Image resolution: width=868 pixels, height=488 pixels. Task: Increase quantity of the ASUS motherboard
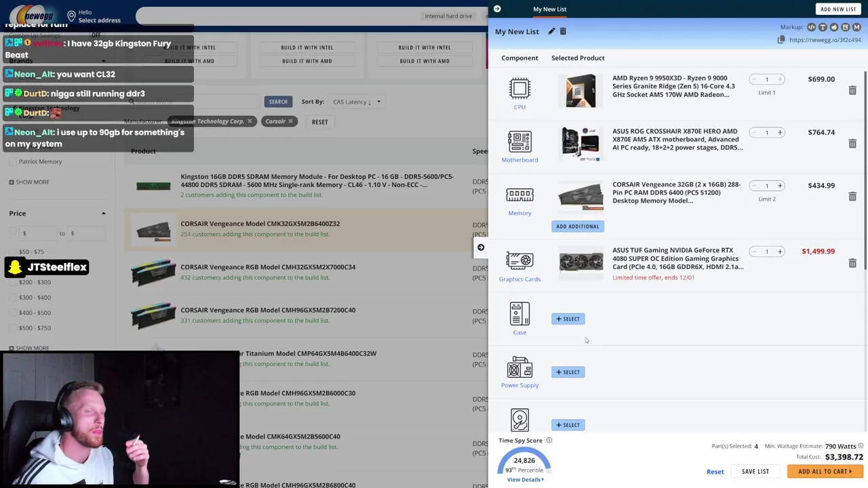tap(780, 132)
